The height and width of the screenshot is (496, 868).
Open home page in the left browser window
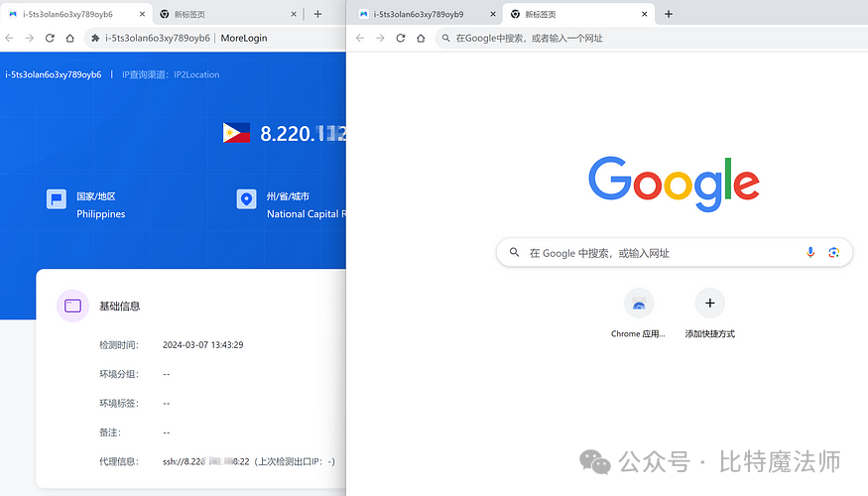tap(69, 38)
